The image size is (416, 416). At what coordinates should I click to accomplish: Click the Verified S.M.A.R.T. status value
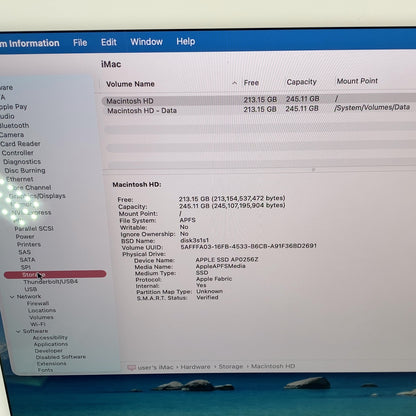(207, 297)
